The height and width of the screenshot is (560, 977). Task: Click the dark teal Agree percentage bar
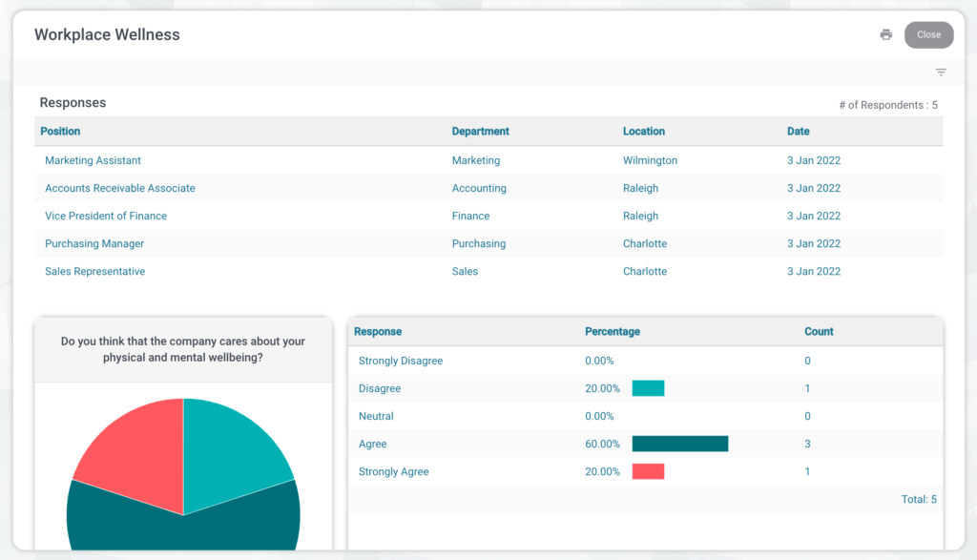click(x=679, y=444)
